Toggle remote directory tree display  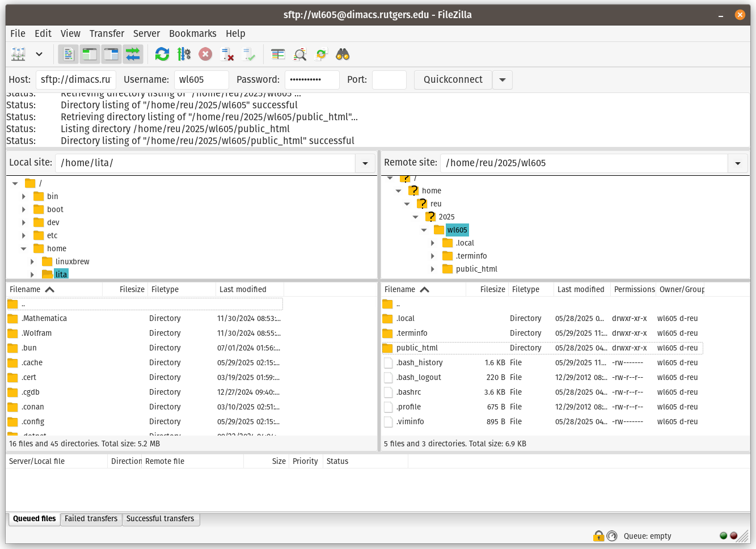pos(111,54)
